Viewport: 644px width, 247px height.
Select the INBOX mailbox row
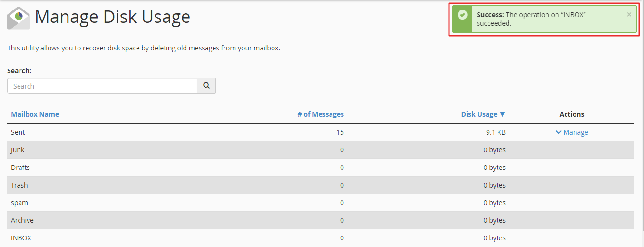[x=321, y=238]
